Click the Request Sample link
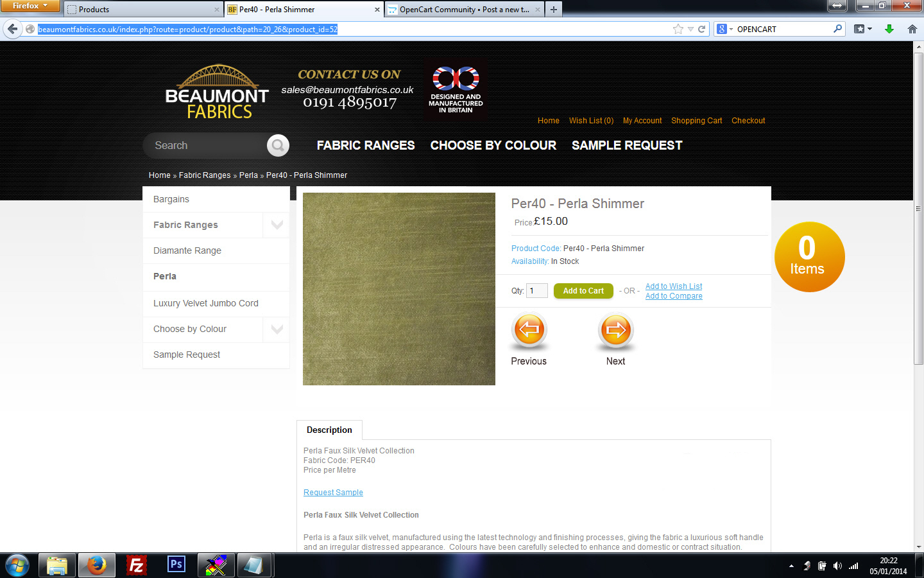This screenshot has width=924, height=578. tap(333, 493)
